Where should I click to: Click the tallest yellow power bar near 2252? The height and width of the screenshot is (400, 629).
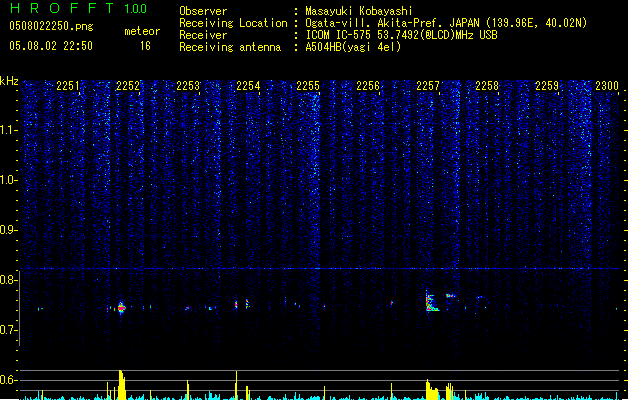[x=122, y=385]
